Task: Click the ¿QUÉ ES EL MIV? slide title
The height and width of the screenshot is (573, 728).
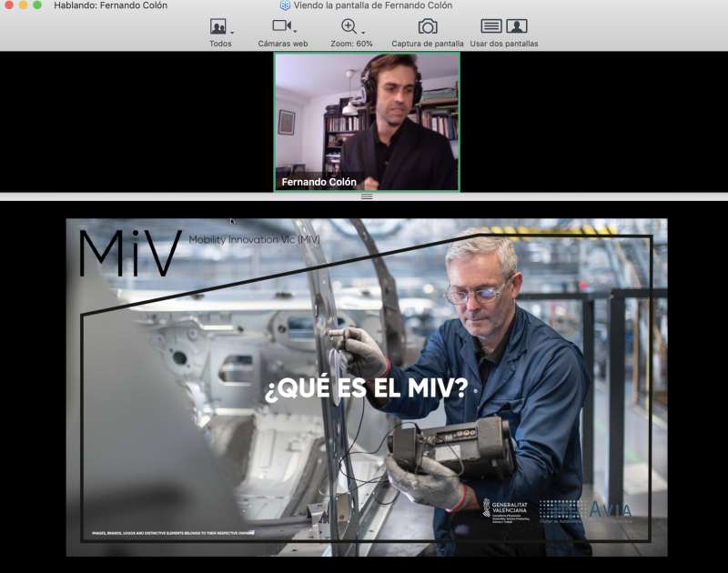Action: point(366,389)
